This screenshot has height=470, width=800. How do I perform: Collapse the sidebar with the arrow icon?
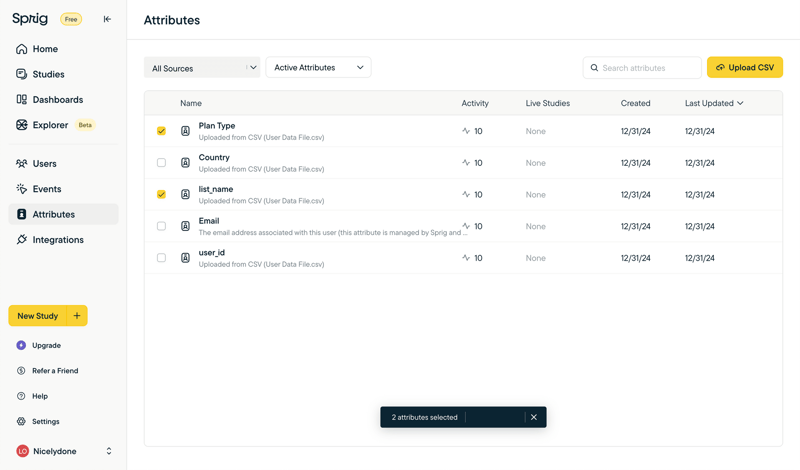pos(107,19)
